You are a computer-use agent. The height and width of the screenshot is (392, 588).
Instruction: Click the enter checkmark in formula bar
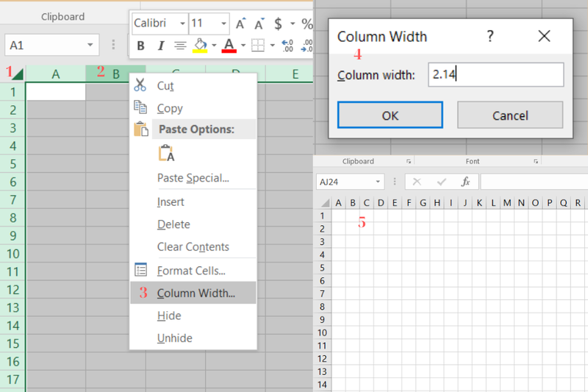(442, 182)
